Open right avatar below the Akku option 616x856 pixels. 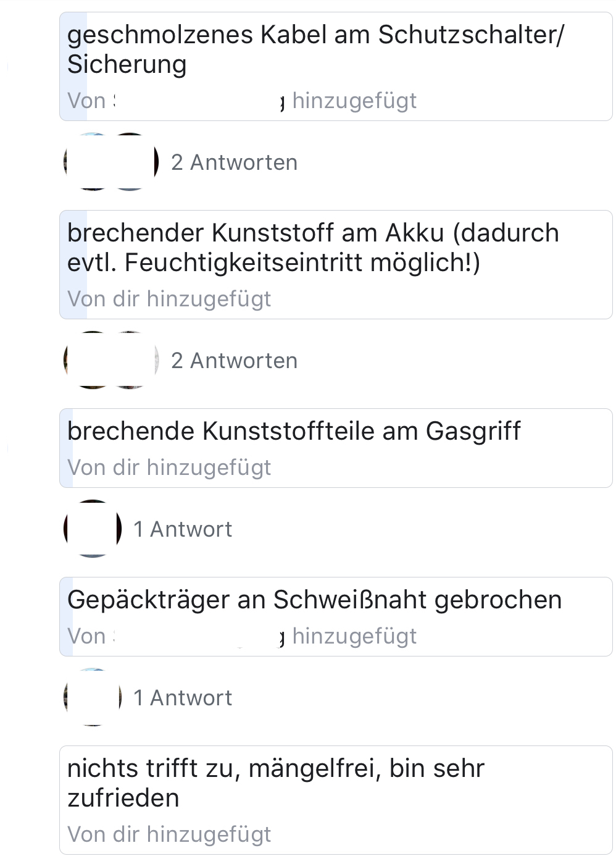point(130,360)
